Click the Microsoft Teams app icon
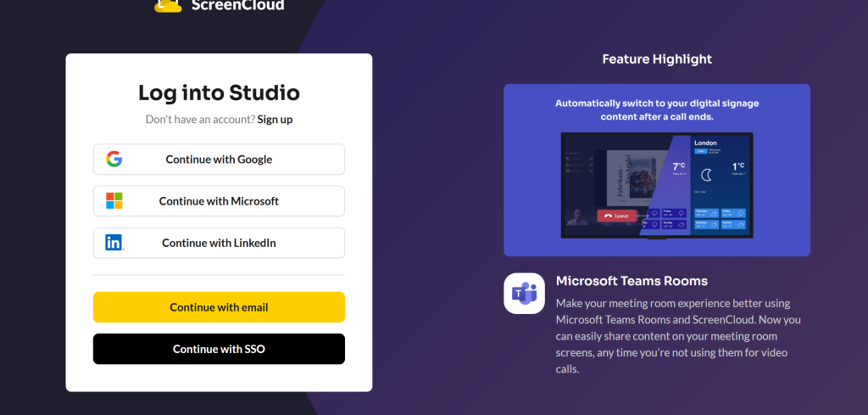Image resolution: width=868 pixels, height=415 pixels. tap(524, 293)
